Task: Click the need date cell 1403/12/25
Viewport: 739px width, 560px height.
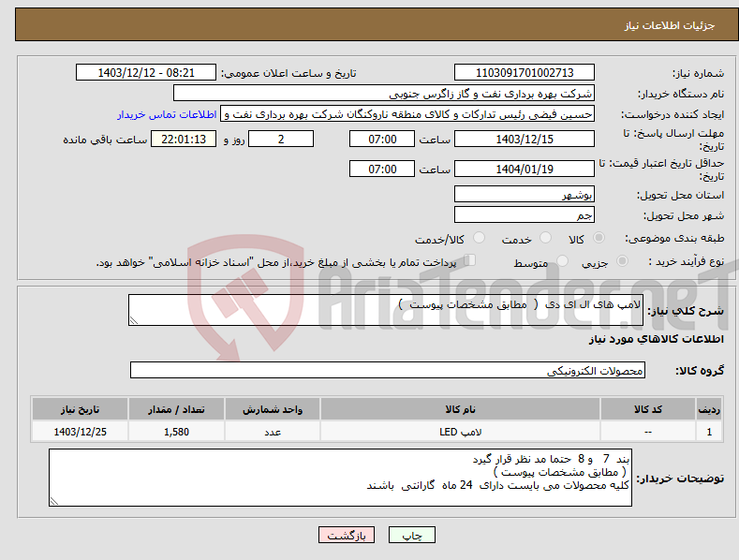Action: pos(81,432)
